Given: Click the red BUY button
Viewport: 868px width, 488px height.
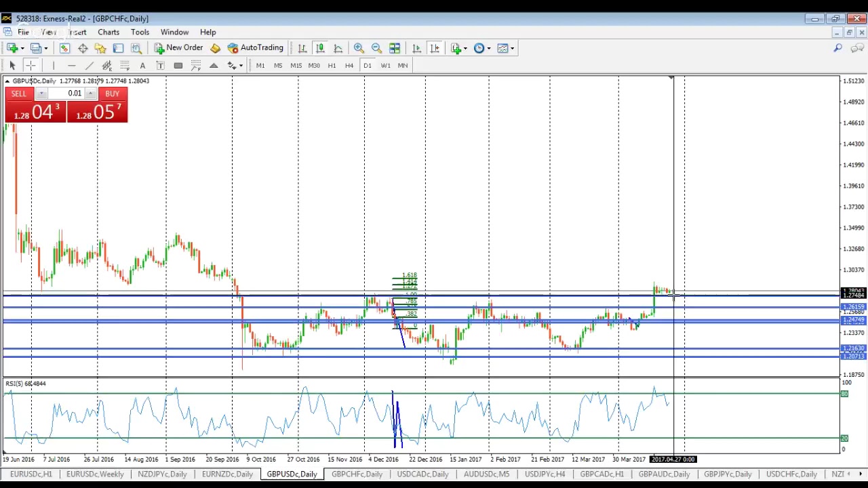Looking at the screenshot, I should [112, 94].
